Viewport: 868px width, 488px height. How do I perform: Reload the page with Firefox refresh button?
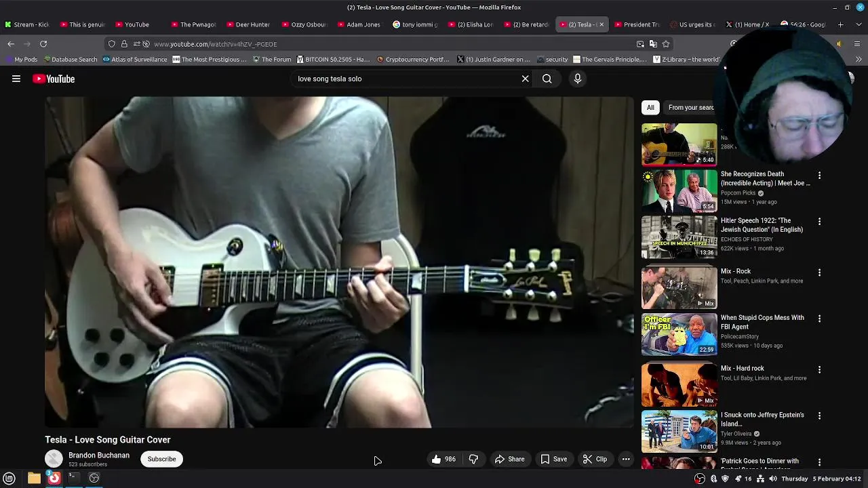43,44
